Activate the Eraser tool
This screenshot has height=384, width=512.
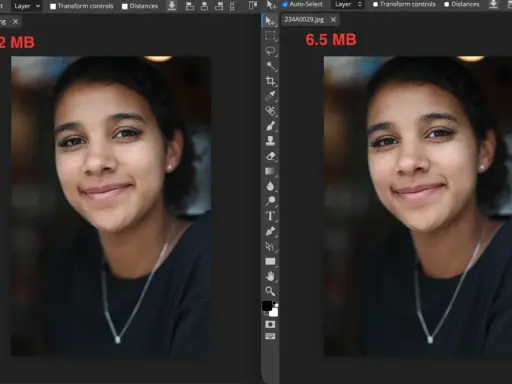point(270,156)
